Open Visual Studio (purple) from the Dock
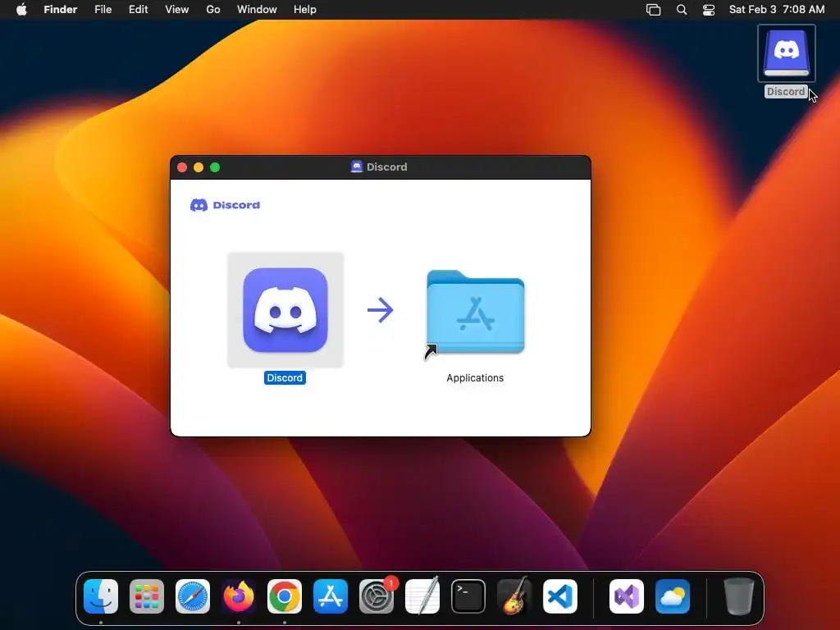Screen dimensions: 840x630 (627, 596)
